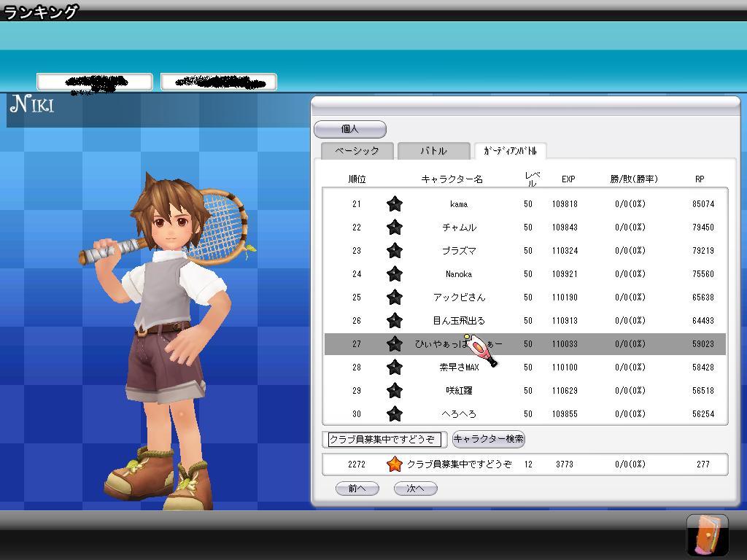Click the exit door icon
Screen dimensions: 747x560
[707, 535]
